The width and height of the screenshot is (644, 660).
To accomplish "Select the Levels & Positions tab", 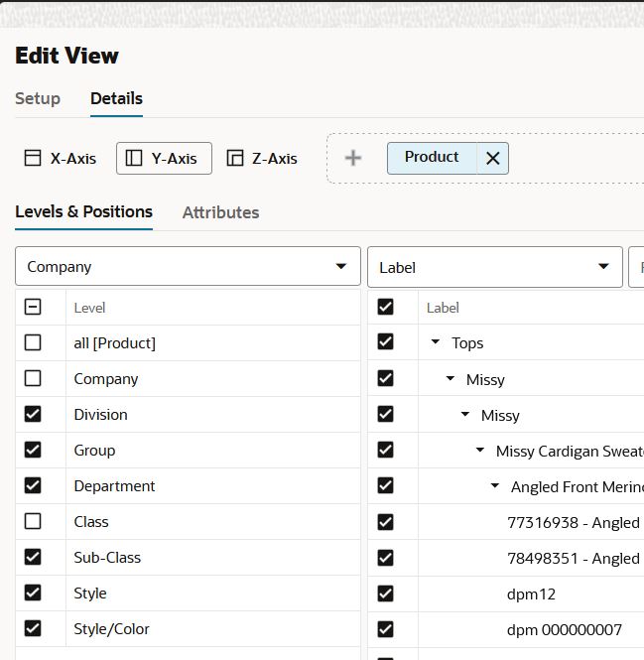I will [83, 211].
